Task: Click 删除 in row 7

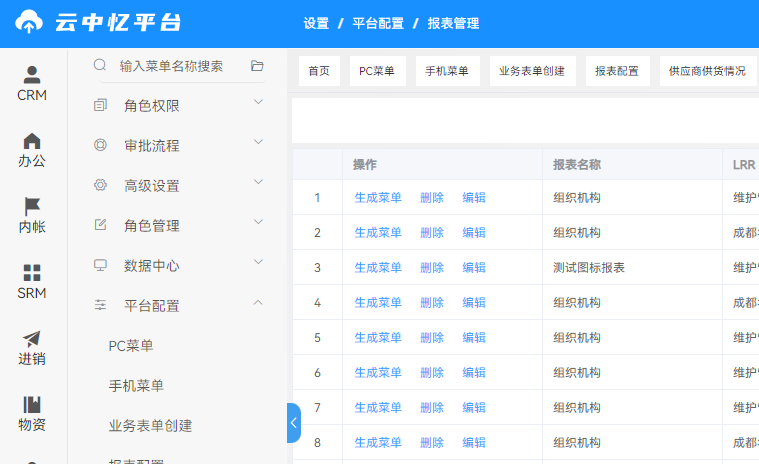Action: [432, 407]
